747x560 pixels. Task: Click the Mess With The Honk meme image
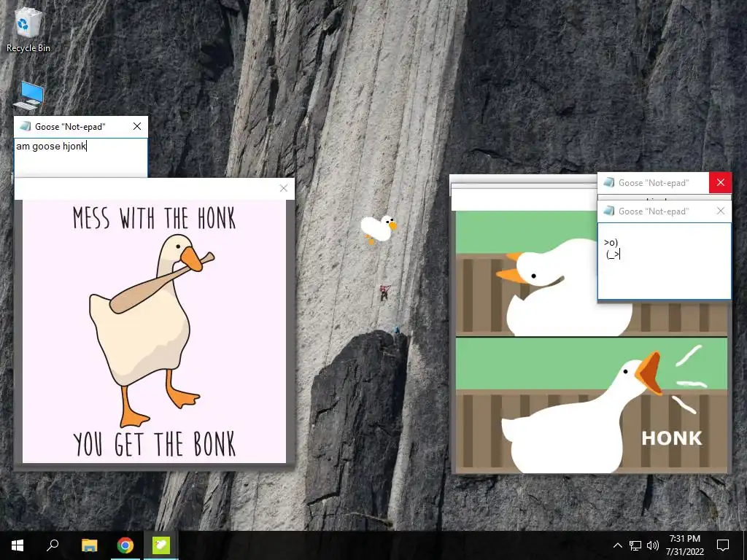pyautogui.click(x=155, y=331)
